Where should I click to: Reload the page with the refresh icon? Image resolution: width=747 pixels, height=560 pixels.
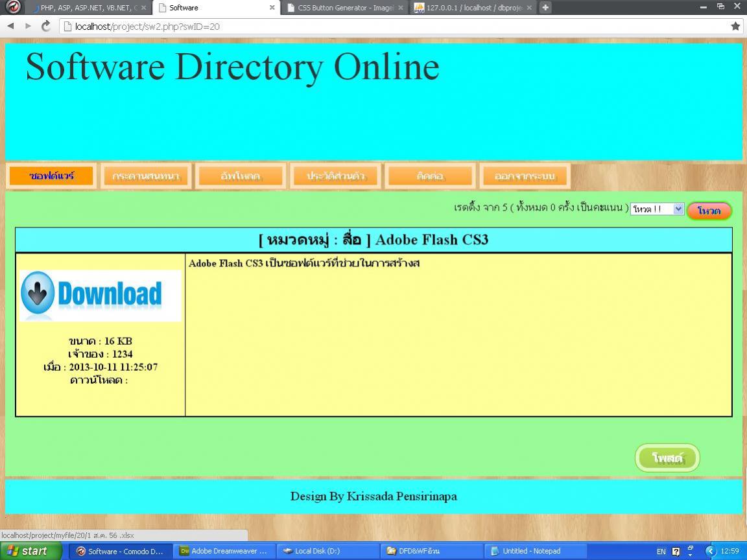tap(46, 26)
